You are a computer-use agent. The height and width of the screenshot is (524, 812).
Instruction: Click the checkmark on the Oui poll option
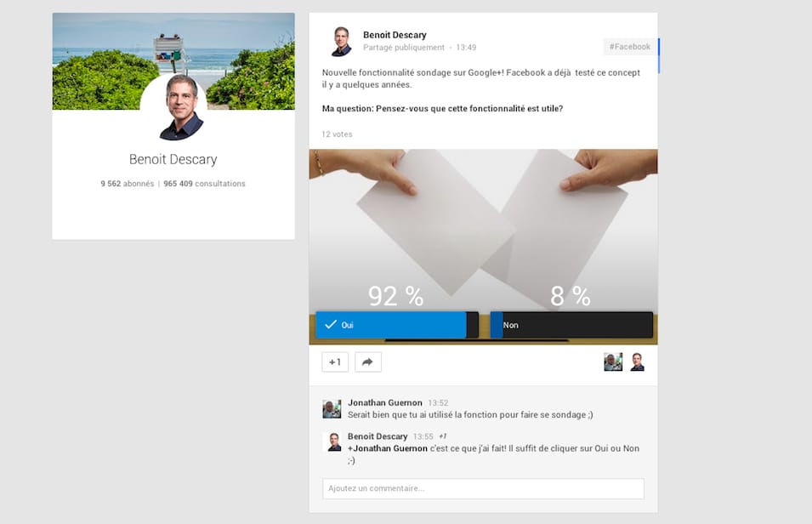[x=331, y=324]
